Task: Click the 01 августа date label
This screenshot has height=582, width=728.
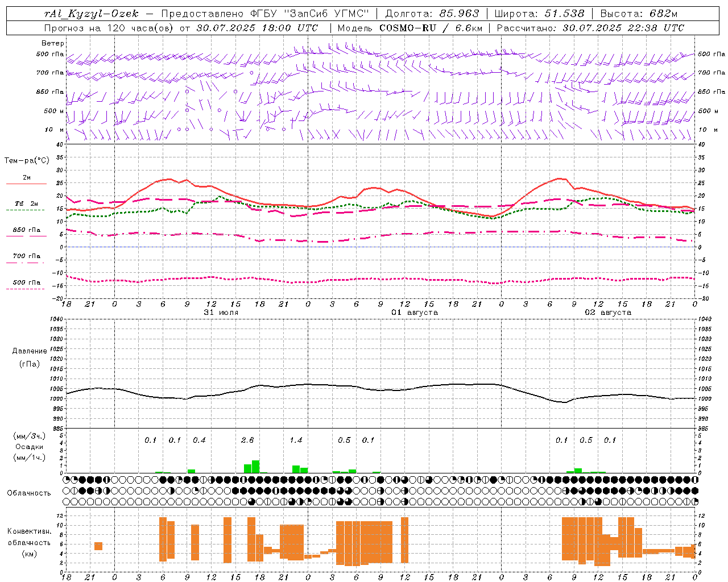Action: (415, 313)
